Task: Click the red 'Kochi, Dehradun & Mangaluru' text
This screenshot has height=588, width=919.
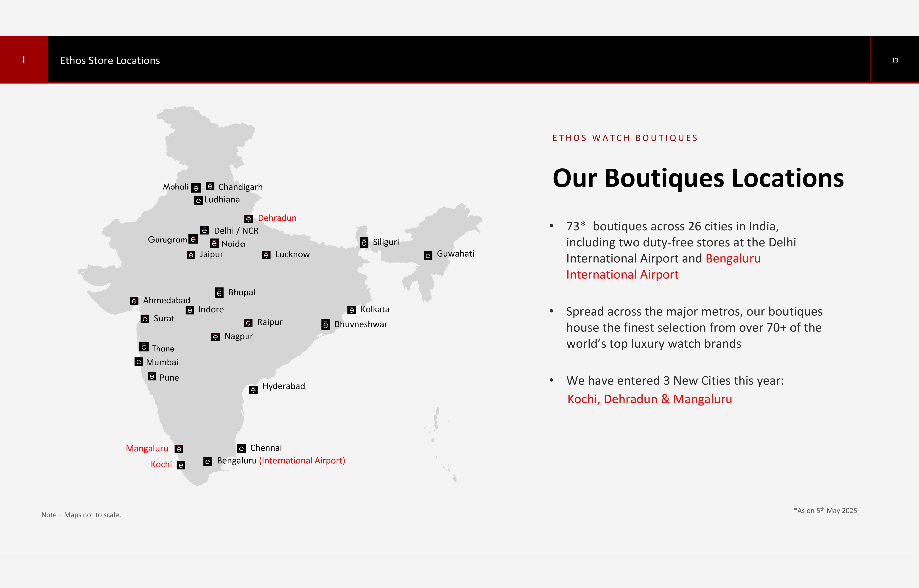Action: (650, 399)
